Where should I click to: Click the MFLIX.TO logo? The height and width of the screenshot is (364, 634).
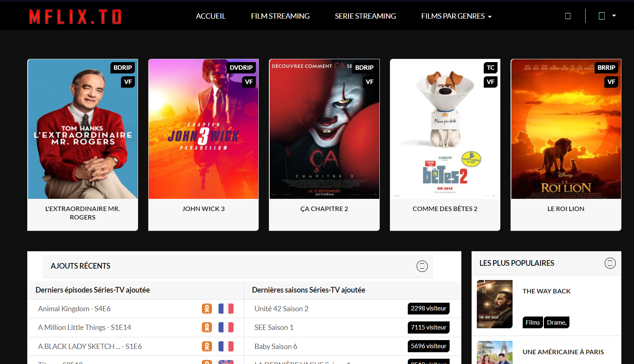(x=75, y=17)
